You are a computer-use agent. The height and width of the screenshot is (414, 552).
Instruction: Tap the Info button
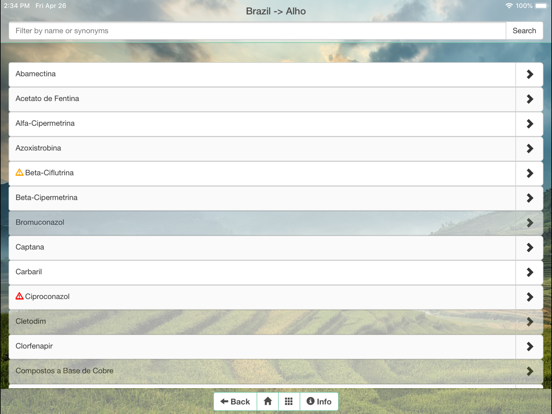click(319, 401)
